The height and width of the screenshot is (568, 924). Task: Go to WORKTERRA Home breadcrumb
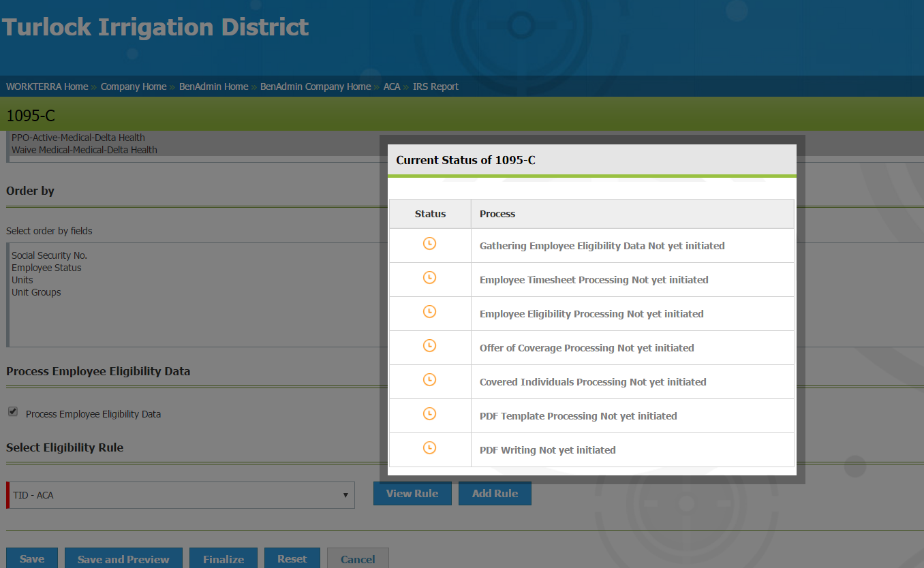47,86
